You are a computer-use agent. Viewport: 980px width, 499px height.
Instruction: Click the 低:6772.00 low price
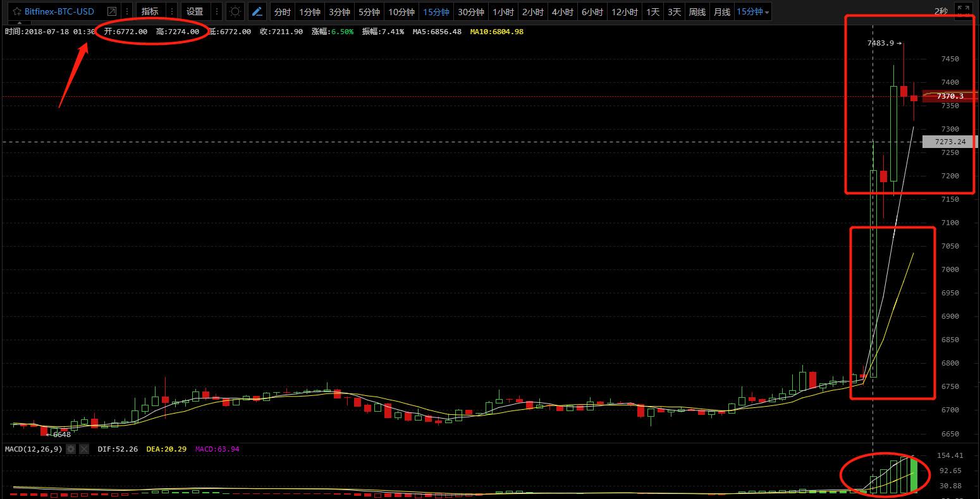(x=230, y=32)
